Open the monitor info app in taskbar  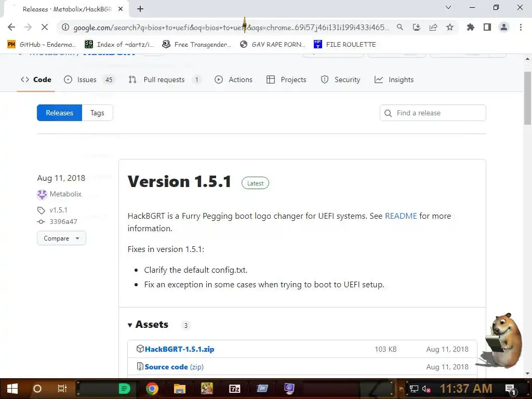point(289,389)
